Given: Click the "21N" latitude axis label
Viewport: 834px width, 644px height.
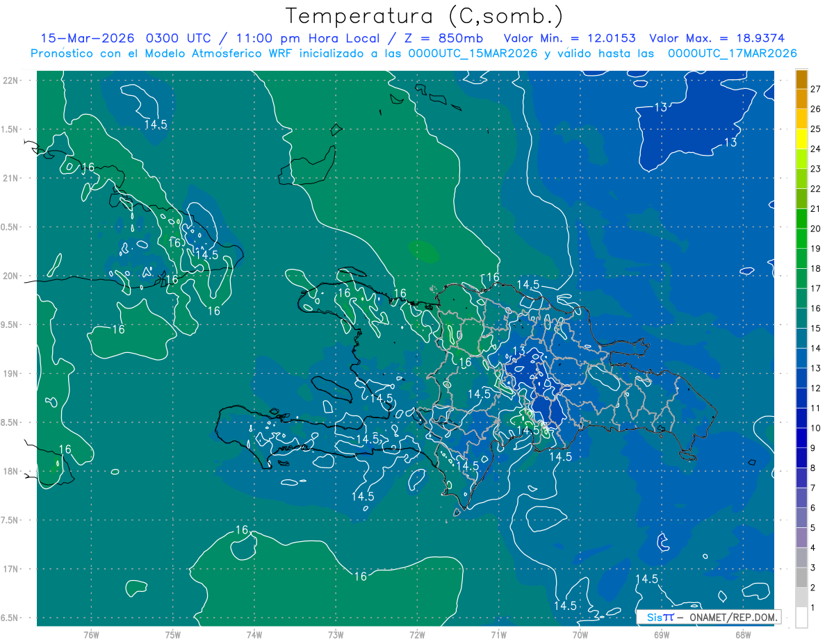Looking at the screenshot, I should (x=10, y=178).
